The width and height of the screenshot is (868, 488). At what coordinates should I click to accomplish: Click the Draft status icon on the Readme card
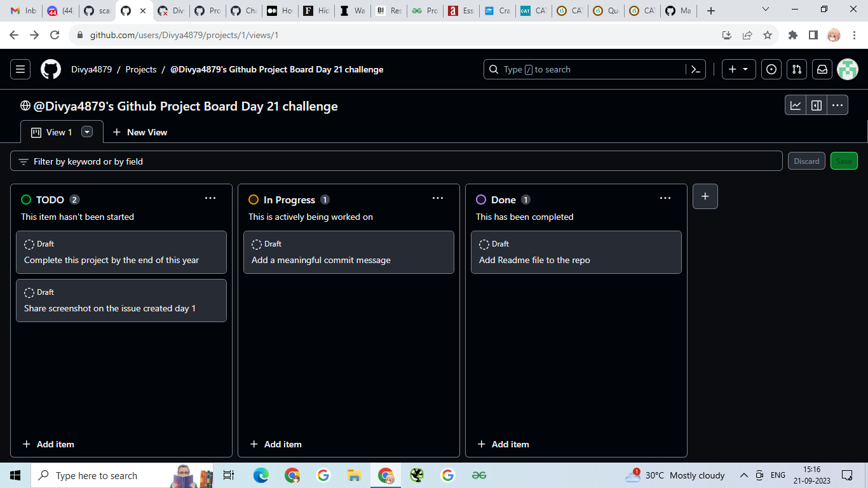point(484,243)
